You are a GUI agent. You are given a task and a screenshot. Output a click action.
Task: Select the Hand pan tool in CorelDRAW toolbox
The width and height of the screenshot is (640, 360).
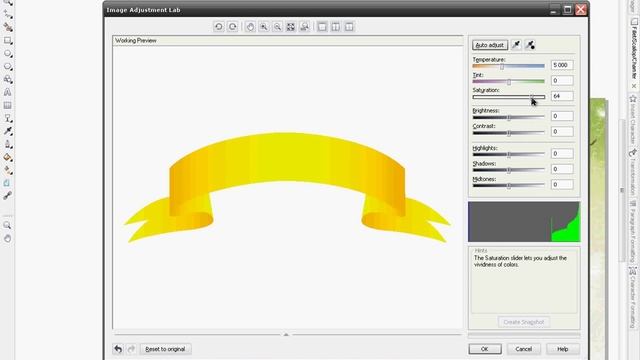coord(7,238)
